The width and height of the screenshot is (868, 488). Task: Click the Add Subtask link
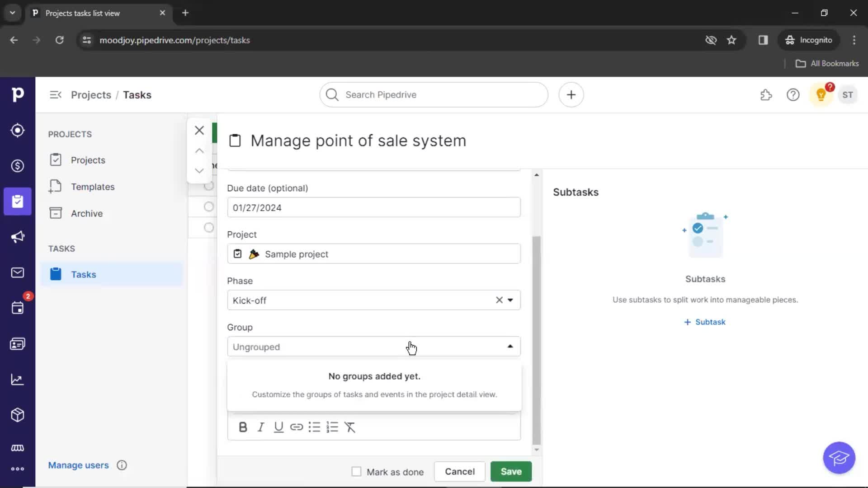(x=705, y=321)
